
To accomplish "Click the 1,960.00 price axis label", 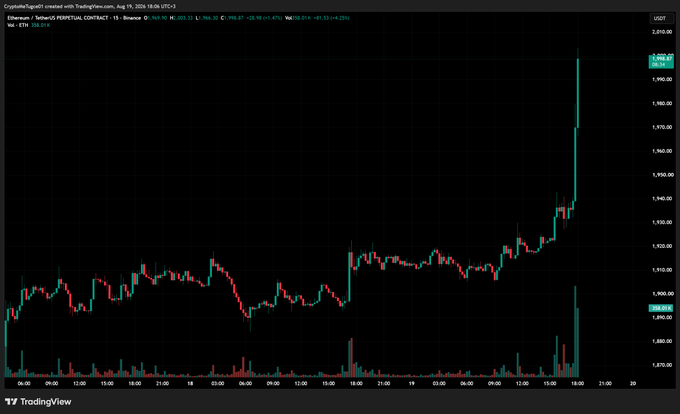I will pyautogui.click(x=662, y=151).
